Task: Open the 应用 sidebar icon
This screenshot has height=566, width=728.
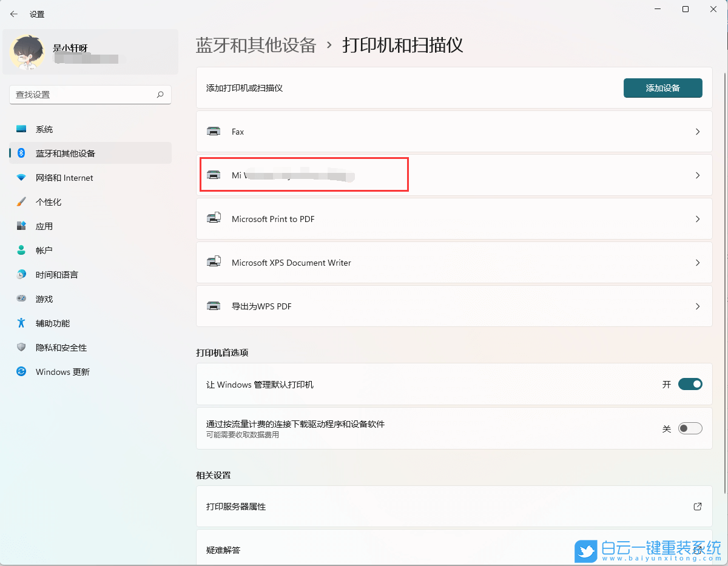Action: pos(21,226)
